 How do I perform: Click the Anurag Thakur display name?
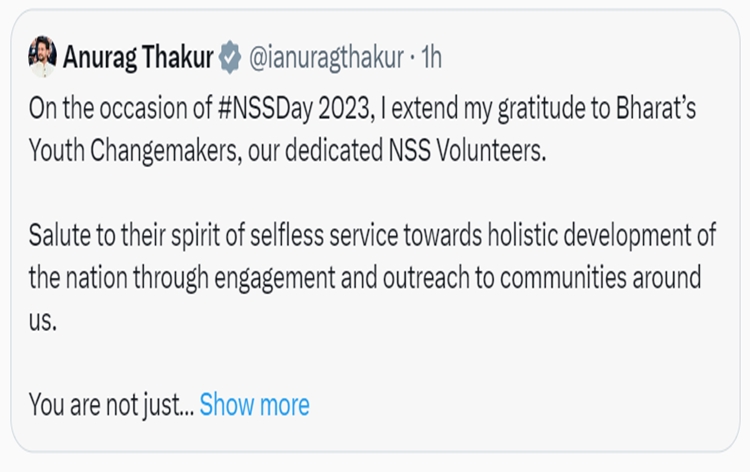click(138, 58)
